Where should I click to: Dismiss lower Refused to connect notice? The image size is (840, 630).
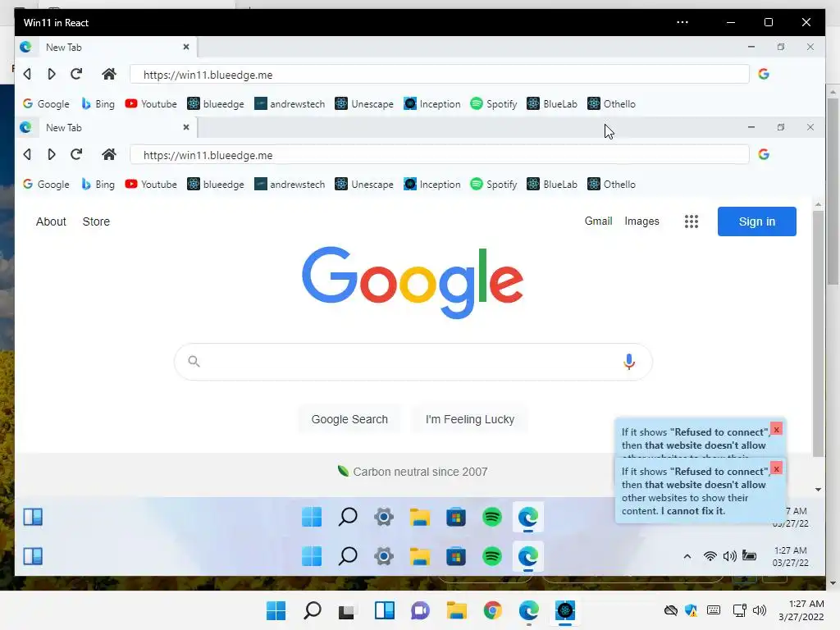pos(776,468)
